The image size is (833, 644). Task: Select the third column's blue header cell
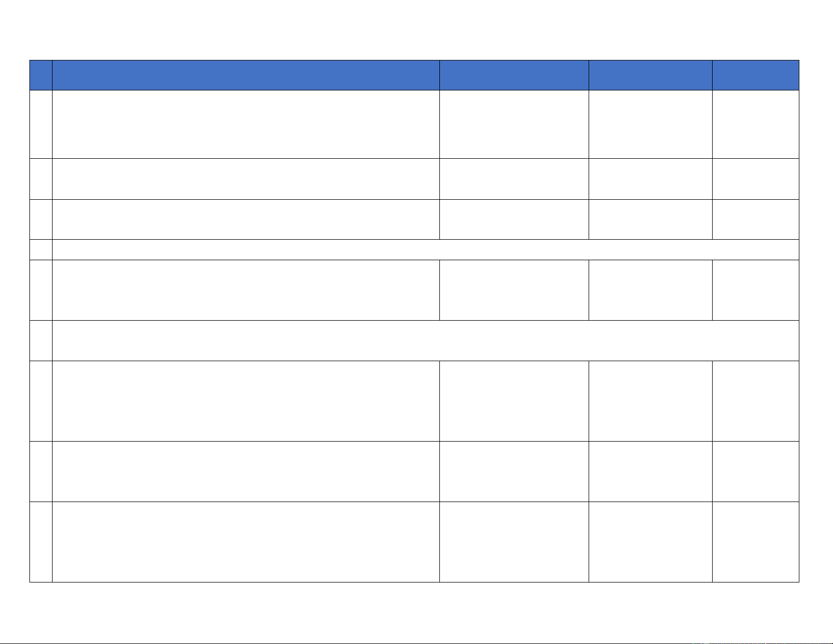[514, 75]
